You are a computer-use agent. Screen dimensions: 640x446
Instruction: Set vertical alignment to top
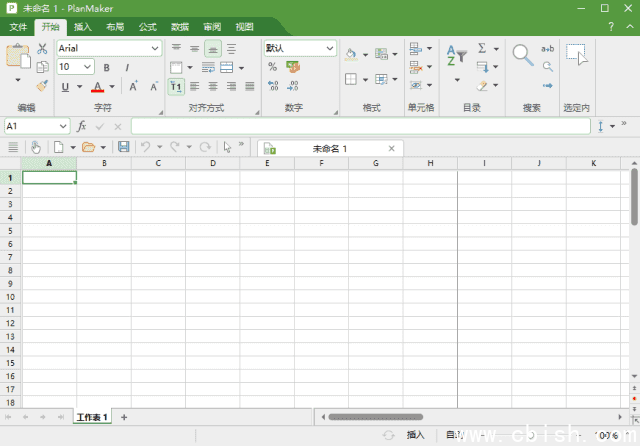click(x=176, y=48)
